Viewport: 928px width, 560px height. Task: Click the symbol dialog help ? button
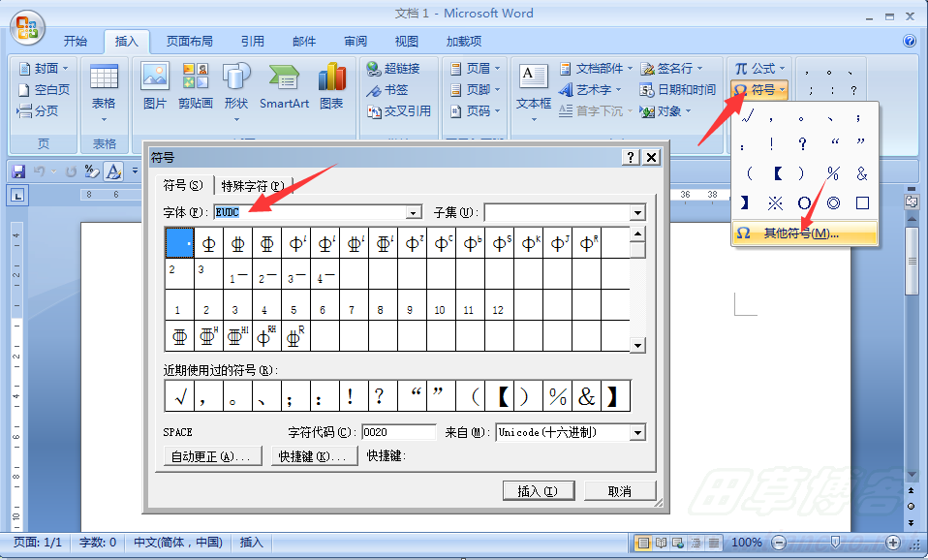click(631, 157)
